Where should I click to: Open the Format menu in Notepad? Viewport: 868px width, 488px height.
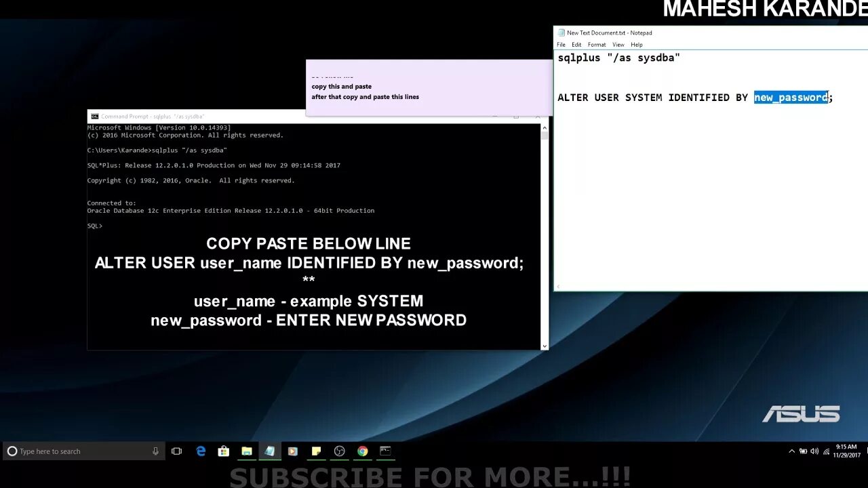(597, 45)
